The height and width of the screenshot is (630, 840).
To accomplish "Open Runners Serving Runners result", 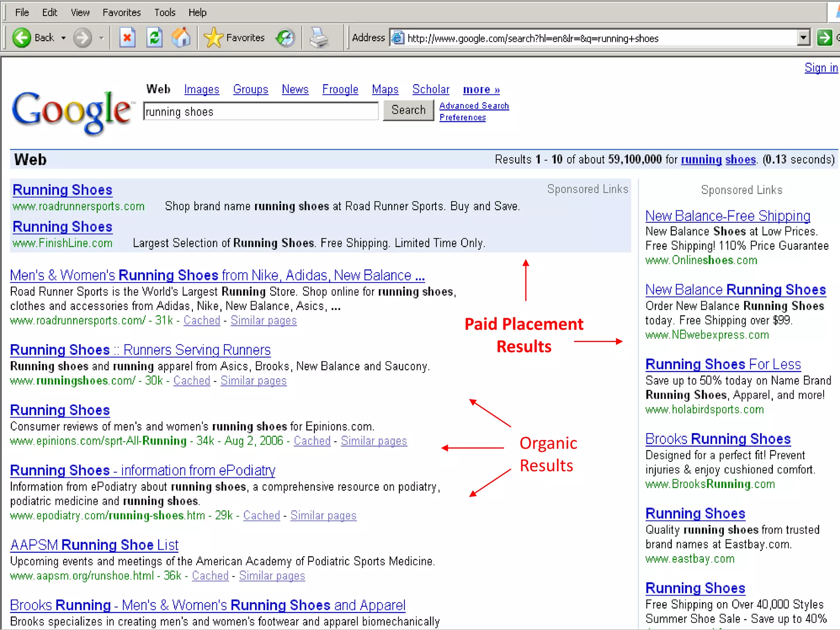I will 140,350.
